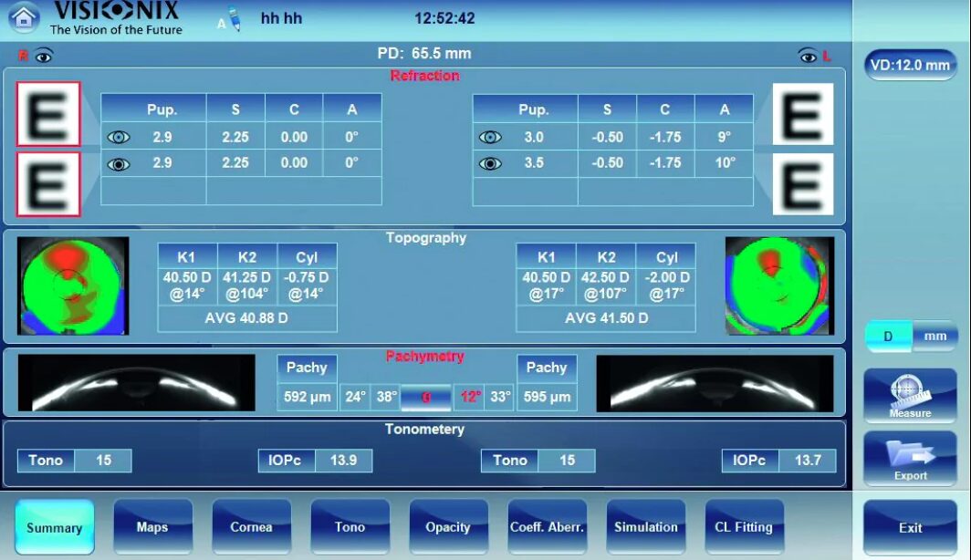This screenshot has height=560, width=971.
Task: Go to Coeff. Aberr. tab
Action: tap(547, 527)
